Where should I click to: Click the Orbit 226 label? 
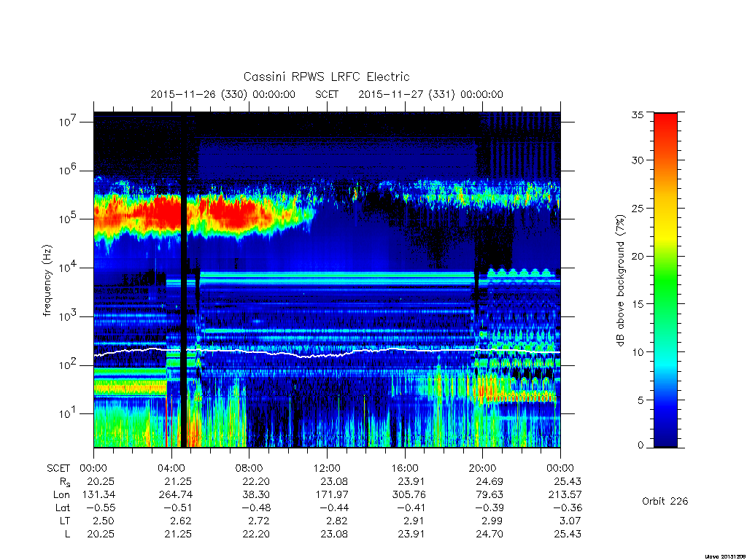coord(665,501)
